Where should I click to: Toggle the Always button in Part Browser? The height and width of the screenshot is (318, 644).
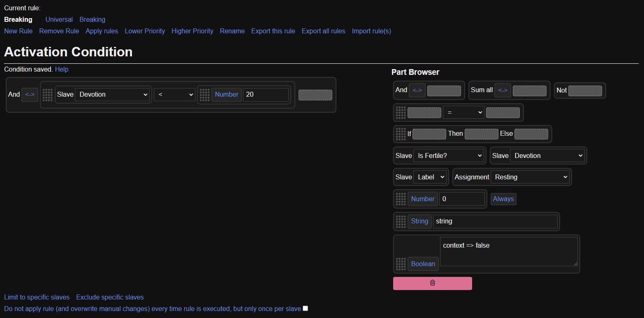503,199
